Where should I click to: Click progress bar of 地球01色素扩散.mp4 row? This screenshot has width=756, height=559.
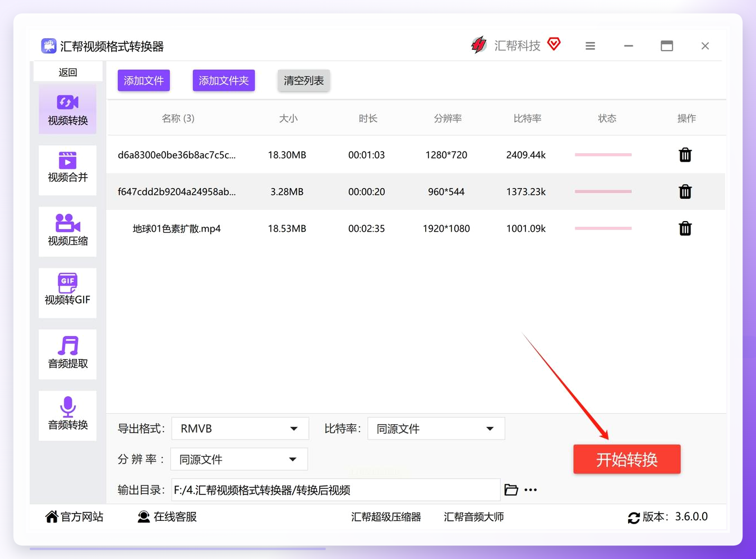(603, 228)
